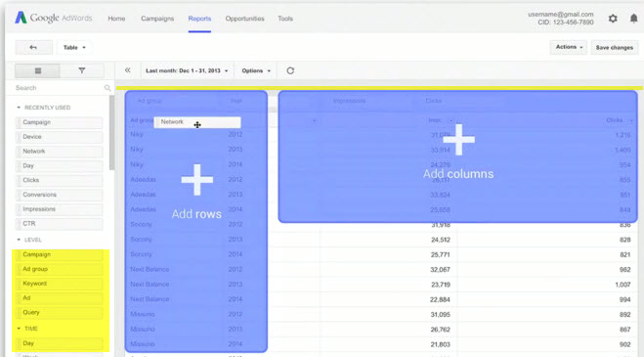Screen dimensions: 644x357
Task: Select Ad group under Level
Action: click(x=60, y=269)
